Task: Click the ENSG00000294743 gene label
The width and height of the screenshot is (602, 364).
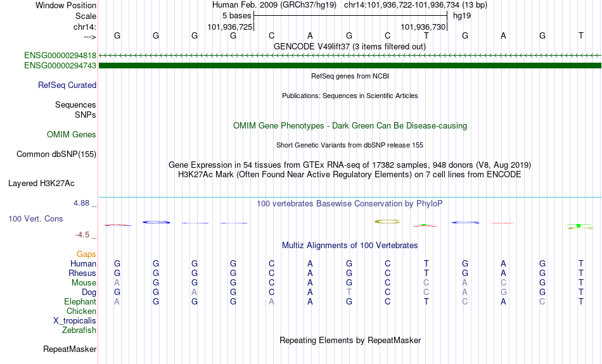Action: click(x=60, y=66)
